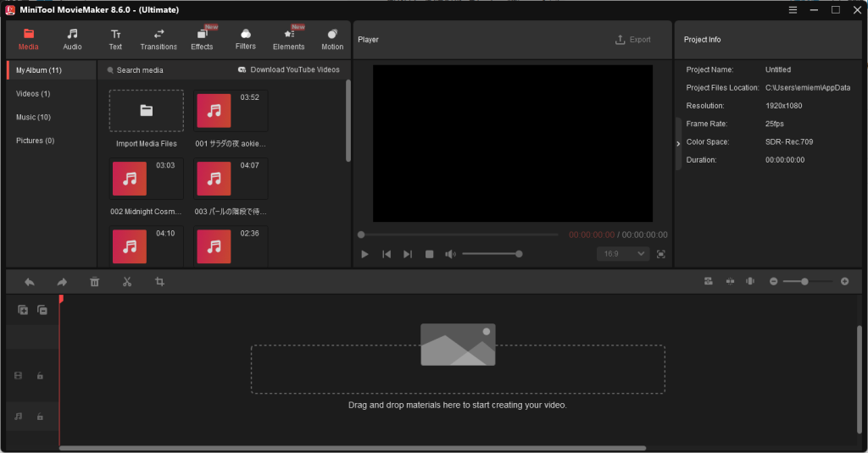Select the Crop tool in timeline toolbar
The height and width of the screenshot is (453, 868).
click(159, 282)
